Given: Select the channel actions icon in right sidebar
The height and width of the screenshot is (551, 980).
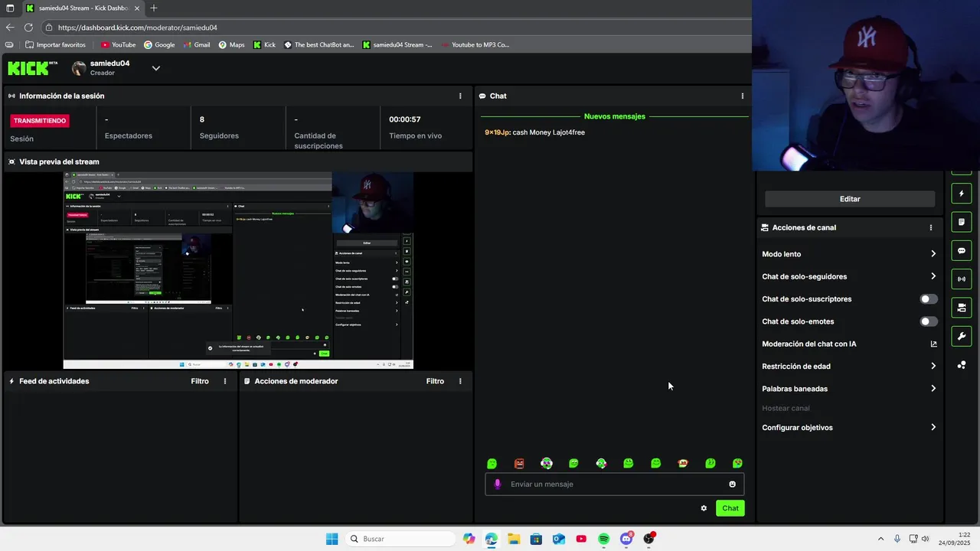Looking at the screenshot, I should pyautogui.click(x=962, y=308).
